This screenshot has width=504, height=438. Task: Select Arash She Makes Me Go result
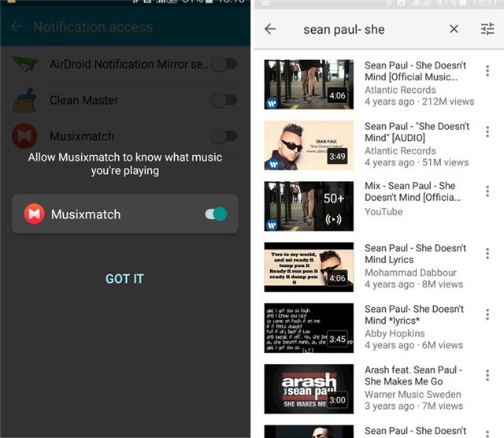point(413,376)
